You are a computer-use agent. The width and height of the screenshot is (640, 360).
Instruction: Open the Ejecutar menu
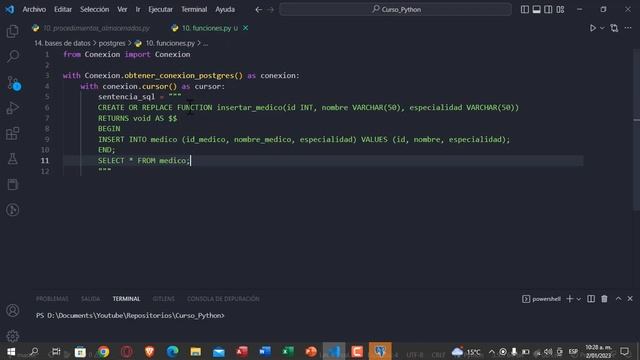tap(160, 9)
